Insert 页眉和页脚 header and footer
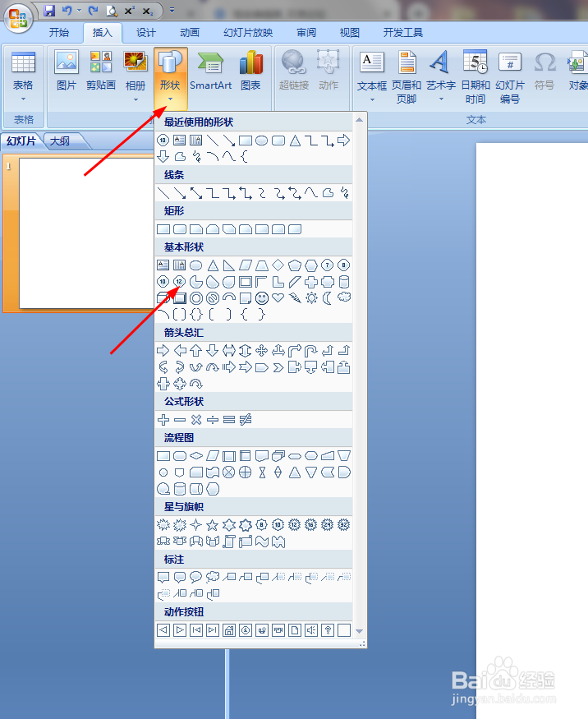Screen dimensions: 588x719 click(406, 77)
